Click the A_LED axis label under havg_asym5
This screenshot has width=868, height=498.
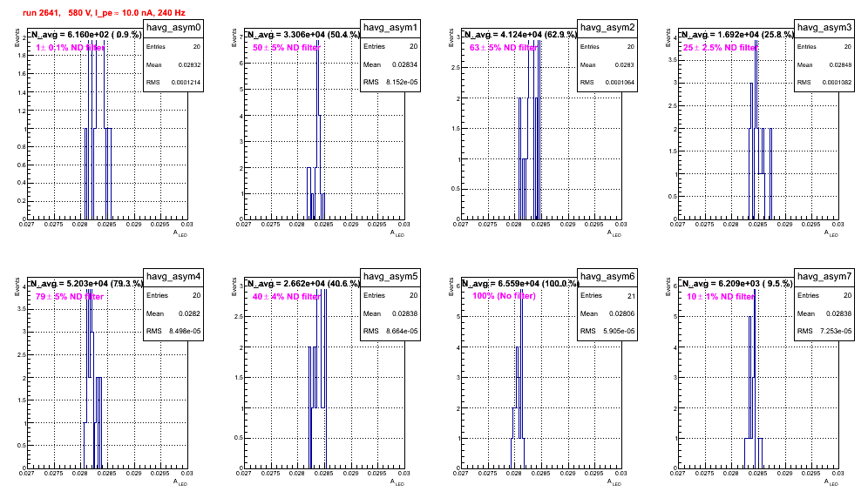click(x=397, y=482)
